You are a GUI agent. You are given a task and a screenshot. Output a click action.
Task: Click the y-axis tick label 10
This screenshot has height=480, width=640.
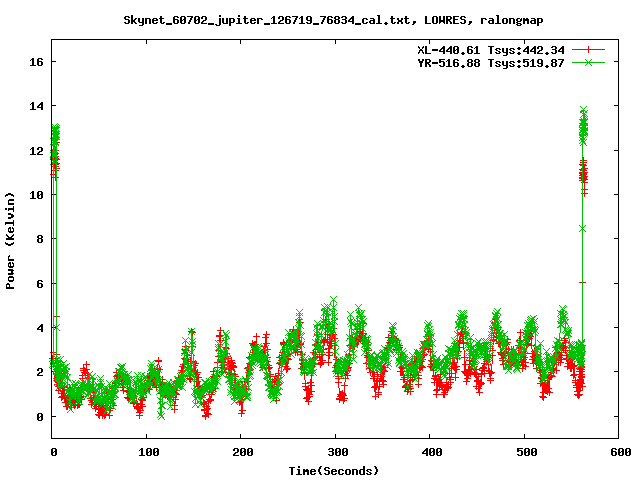36,195
